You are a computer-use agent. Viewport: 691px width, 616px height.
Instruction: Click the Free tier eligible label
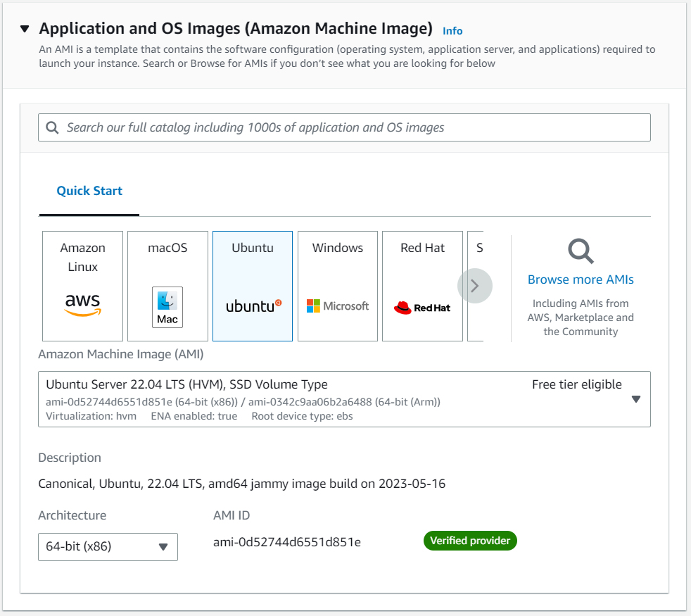coord(576,384)
